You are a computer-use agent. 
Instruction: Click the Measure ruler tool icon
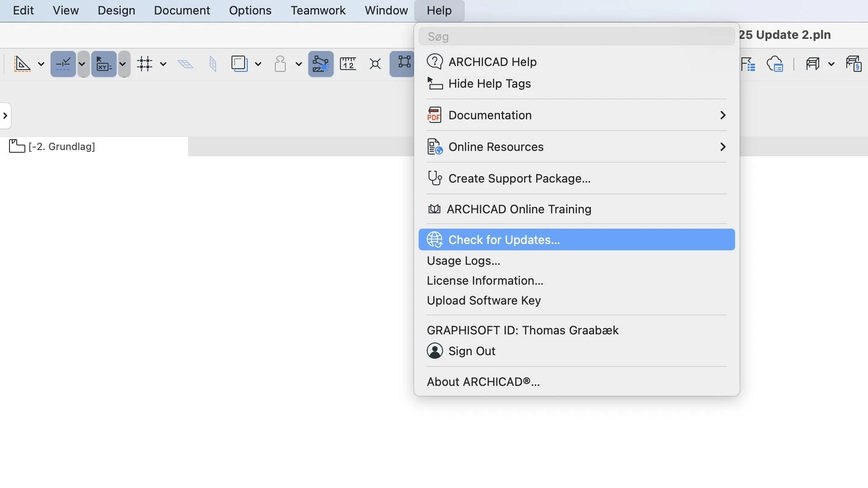click(348, 64)
